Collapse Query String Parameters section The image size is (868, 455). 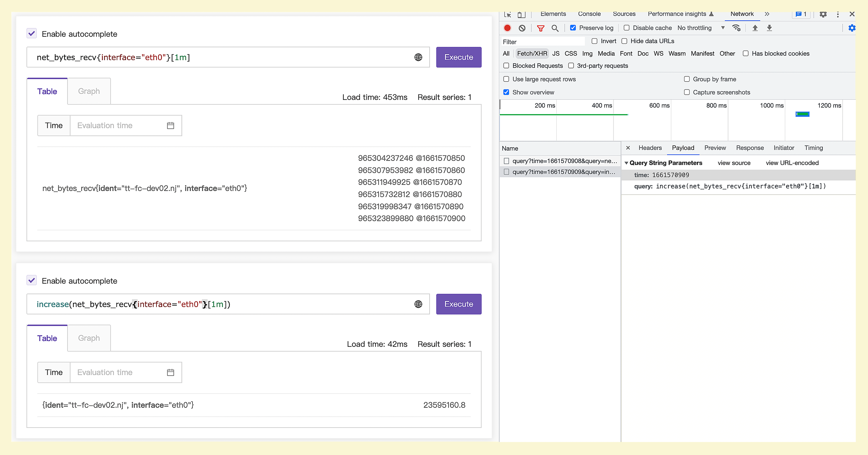[x=626, y=163]
